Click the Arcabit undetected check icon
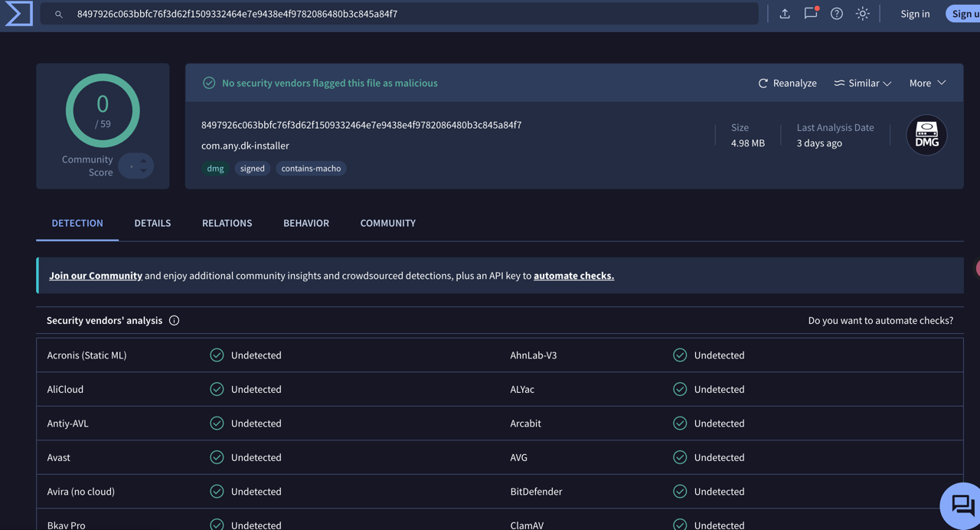Image resolution: width=980 pixels, height=530 pixels. 680,424
